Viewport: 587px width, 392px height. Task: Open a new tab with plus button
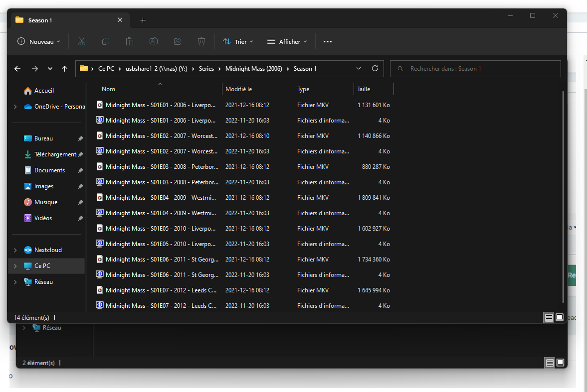(x=143, y=20)
